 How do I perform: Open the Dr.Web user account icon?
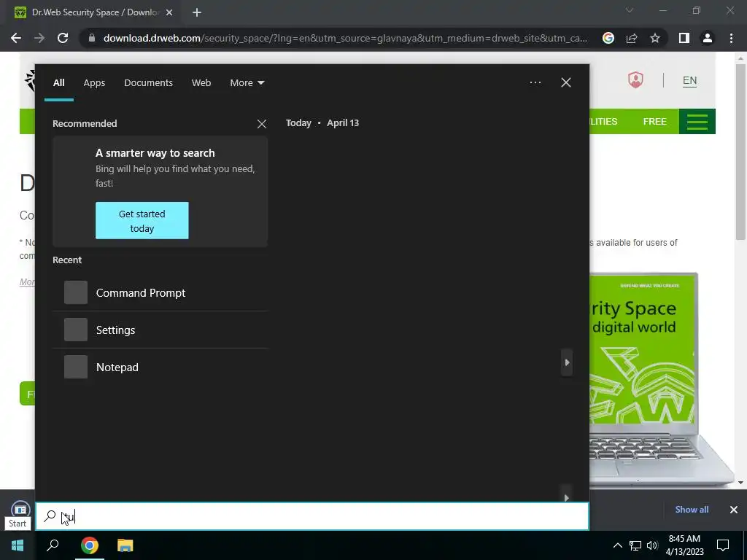tap(635, 80)
